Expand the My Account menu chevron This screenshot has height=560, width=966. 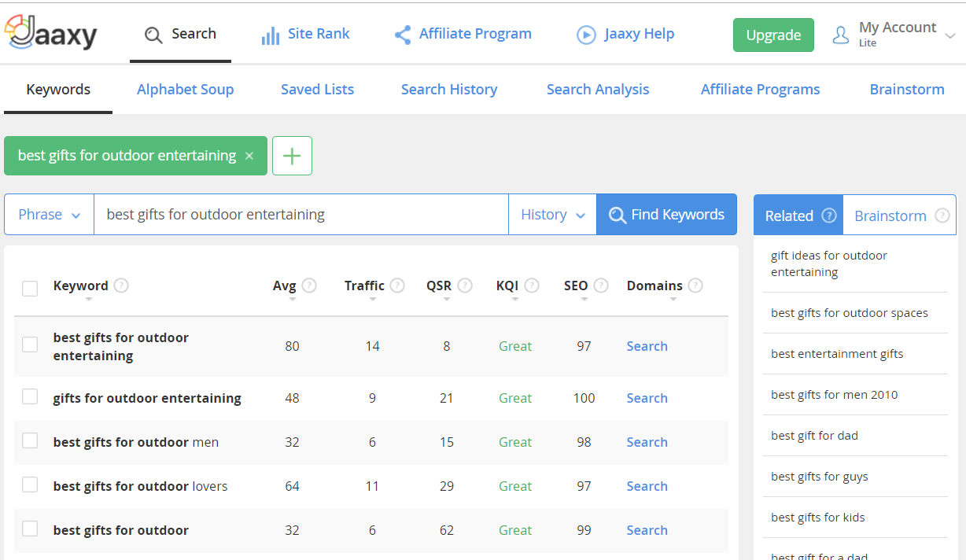click(x=949, y=36)
